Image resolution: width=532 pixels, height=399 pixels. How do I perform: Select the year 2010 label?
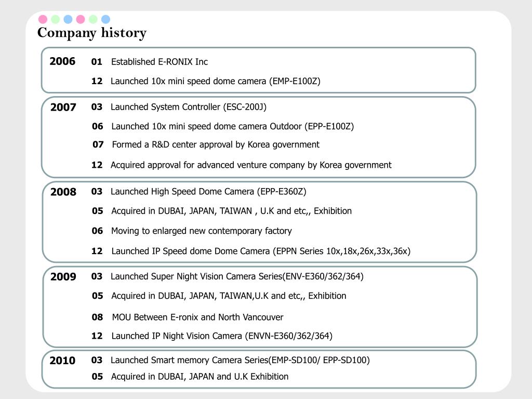tap(62, 361)
